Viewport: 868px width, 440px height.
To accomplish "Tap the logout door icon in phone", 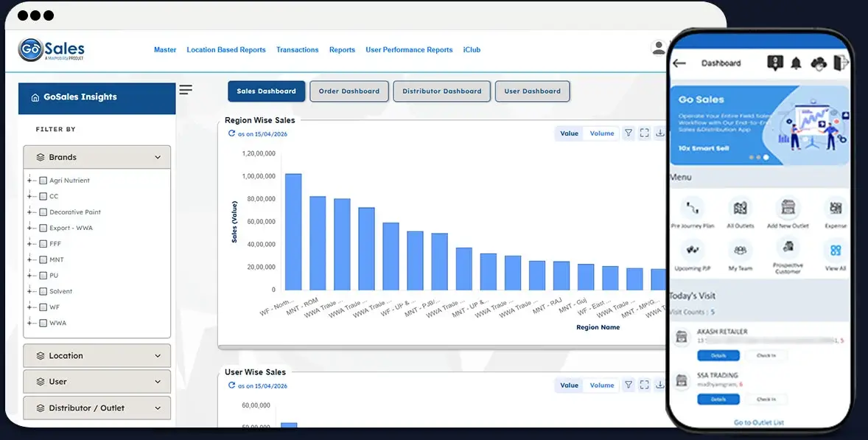I will pos(841,63).
